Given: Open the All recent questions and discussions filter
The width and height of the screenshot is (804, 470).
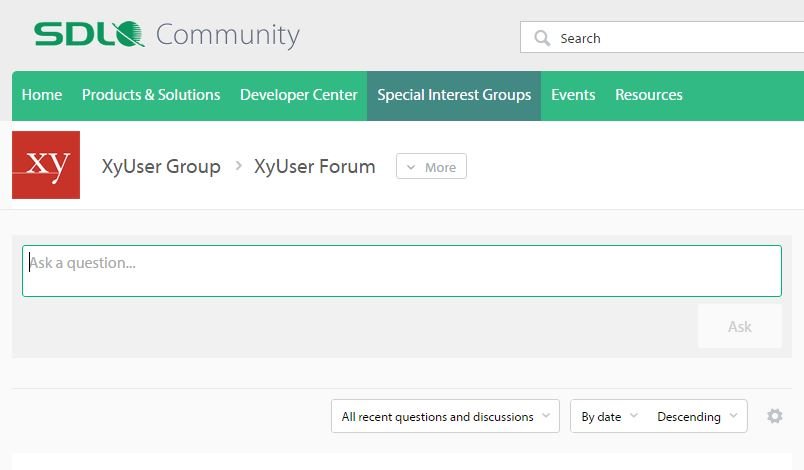Looking at the screenshot, I should 445,416.
